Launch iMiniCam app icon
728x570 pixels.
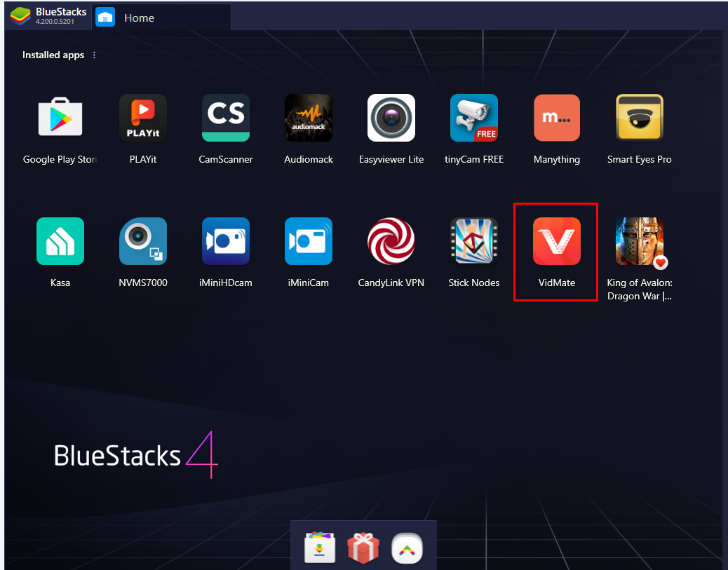coord(309,241)
